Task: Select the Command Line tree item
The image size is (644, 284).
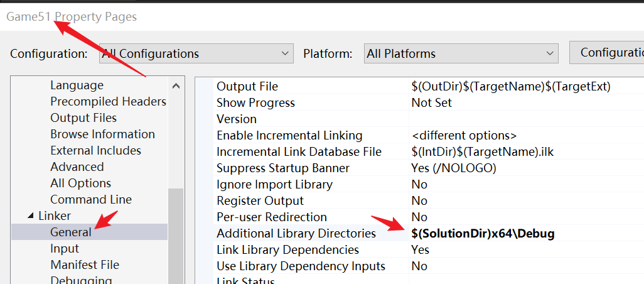Action: [x=91, y=200]
